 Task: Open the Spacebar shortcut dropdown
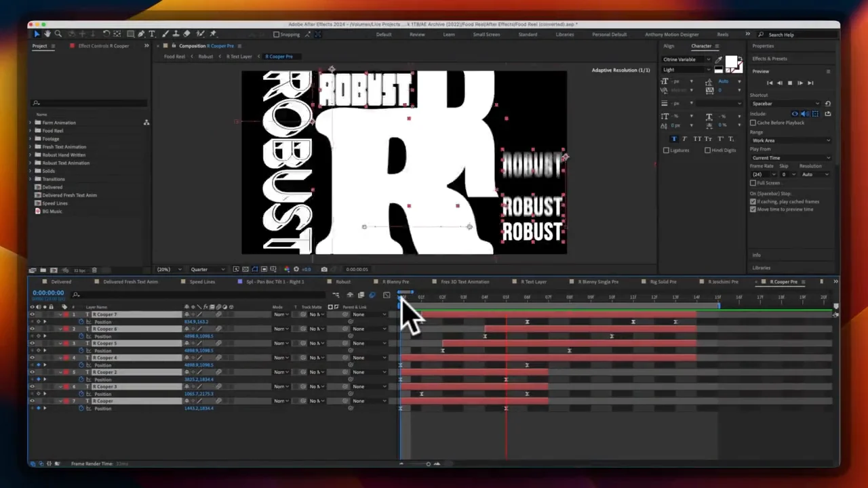pos(785,104)
